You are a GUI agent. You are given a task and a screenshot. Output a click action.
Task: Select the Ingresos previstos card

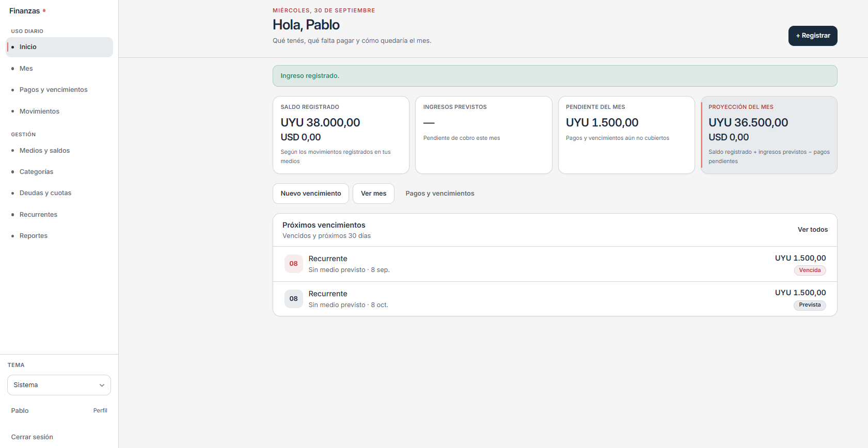click(484, 135)
